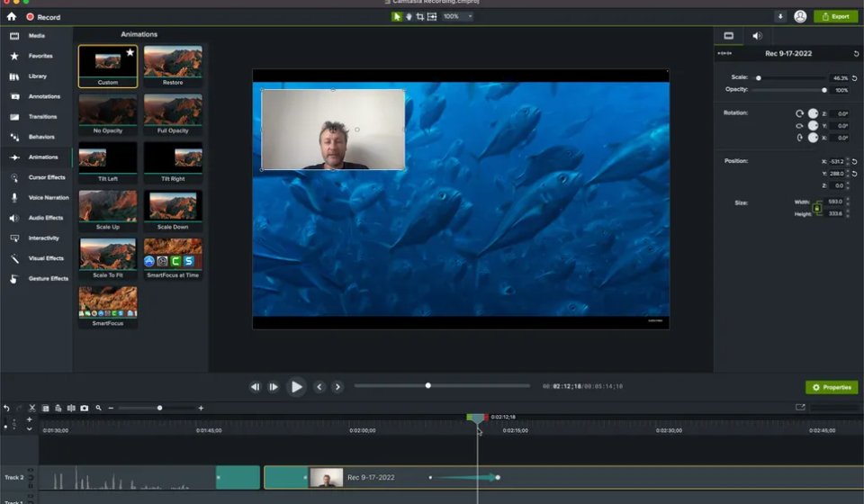Open the Annotations tab

36,96
